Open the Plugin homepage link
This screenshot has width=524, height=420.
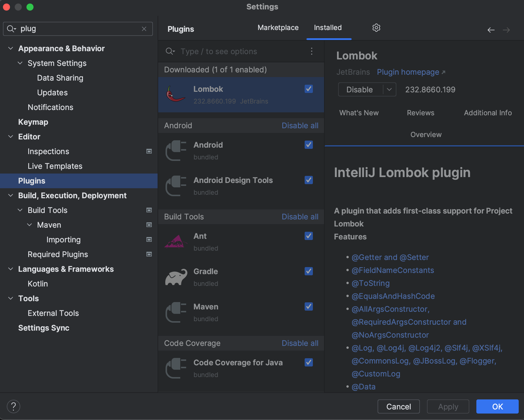click(411, 72)
